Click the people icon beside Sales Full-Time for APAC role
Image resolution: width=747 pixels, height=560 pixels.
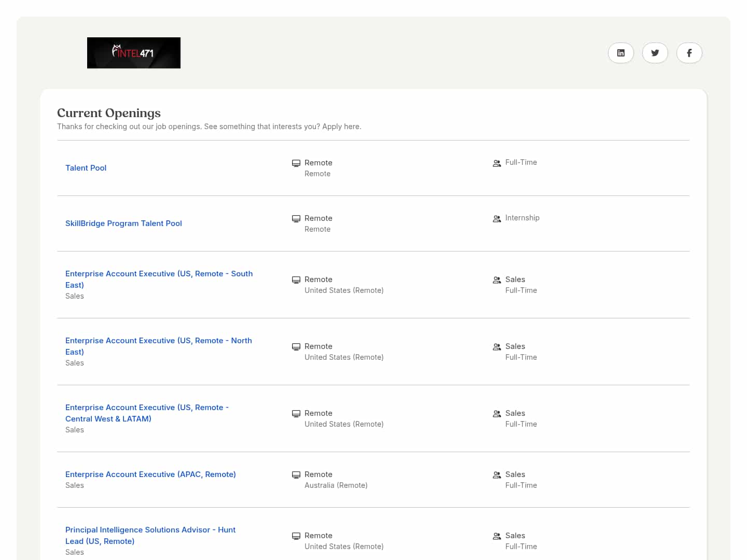[x=496, y=475]
